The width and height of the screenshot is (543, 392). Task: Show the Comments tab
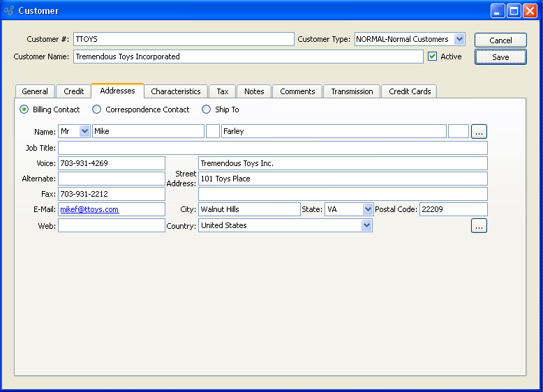pyautogui.click(x=297, y=91)
